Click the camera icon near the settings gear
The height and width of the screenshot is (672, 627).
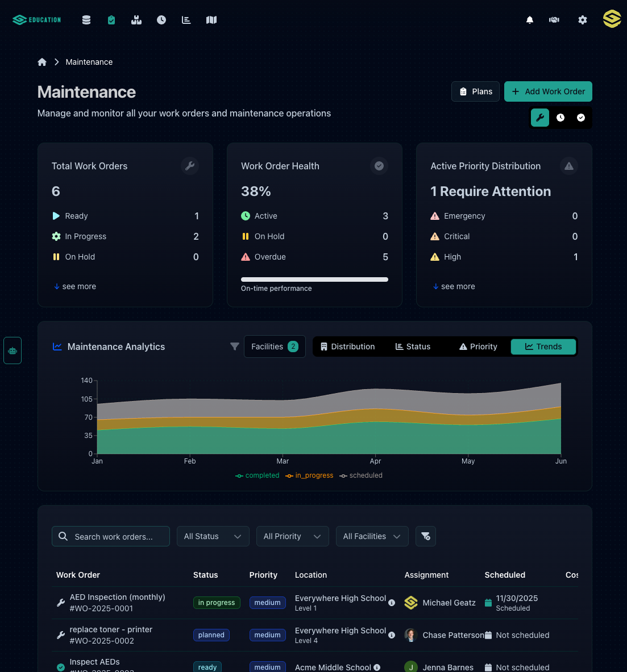[554, 19]
